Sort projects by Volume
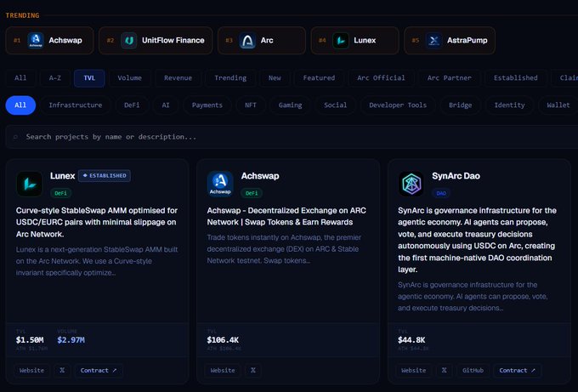The image size is (578, 392). coord(130,78)
